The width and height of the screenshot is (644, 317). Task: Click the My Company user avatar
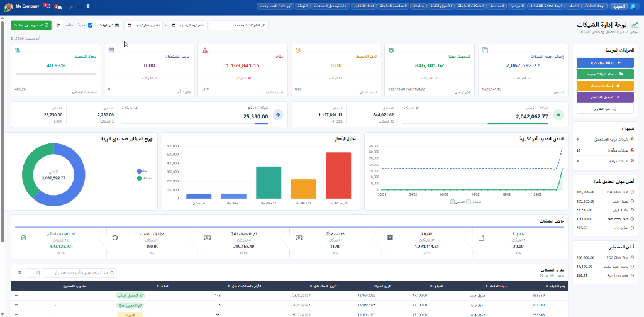tap(9, 6)
